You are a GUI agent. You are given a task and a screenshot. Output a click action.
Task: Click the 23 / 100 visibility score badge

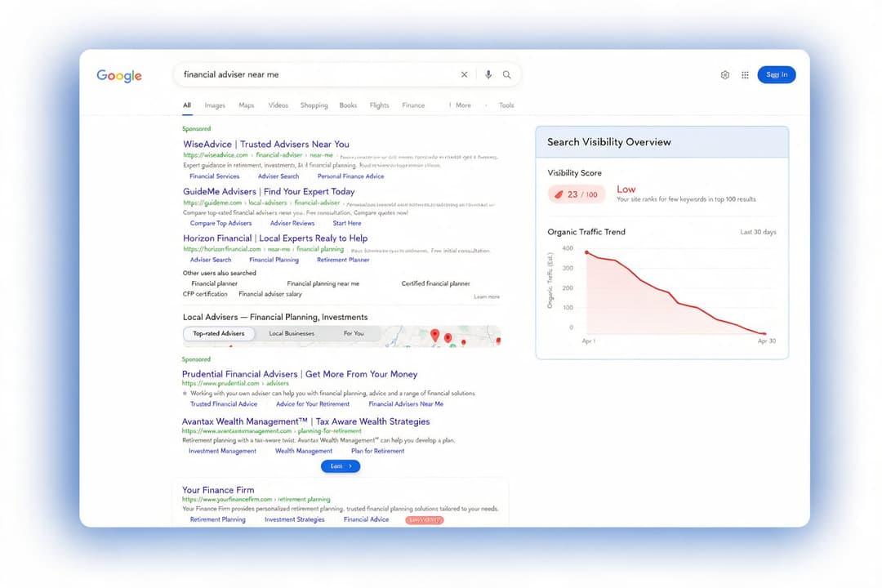click(577, 194)
